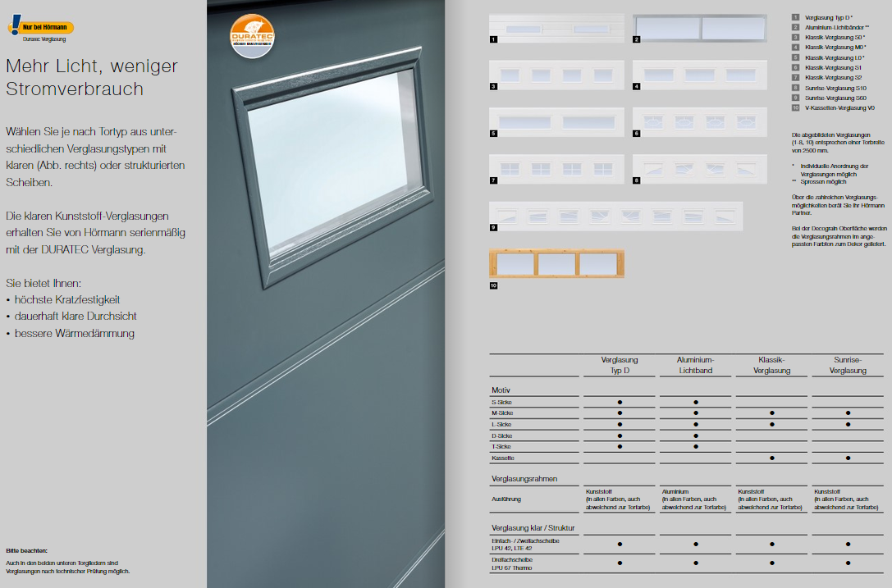
Task: Click the bullet 'höchste Kratzfestigkeit'
Action: pos(67,299)
